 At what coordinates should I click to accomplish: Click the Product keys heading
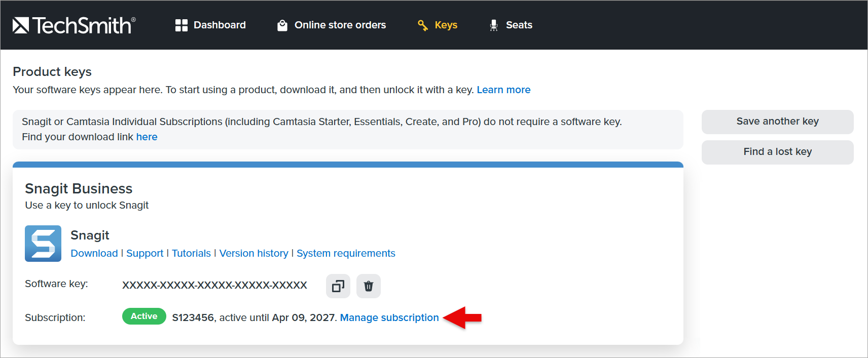(x=52, y=71)
